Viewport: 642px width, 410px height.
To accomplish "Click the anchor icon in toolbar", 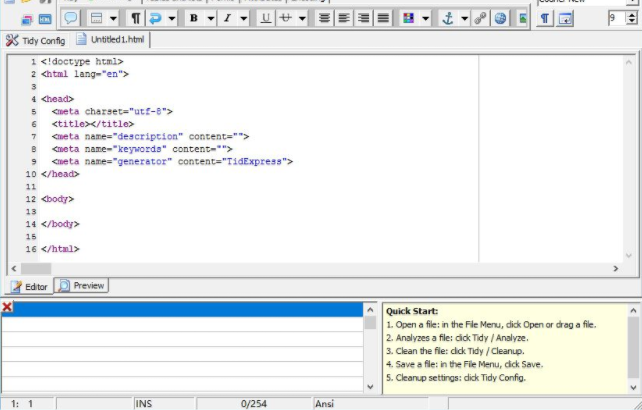I will [449, 18].
